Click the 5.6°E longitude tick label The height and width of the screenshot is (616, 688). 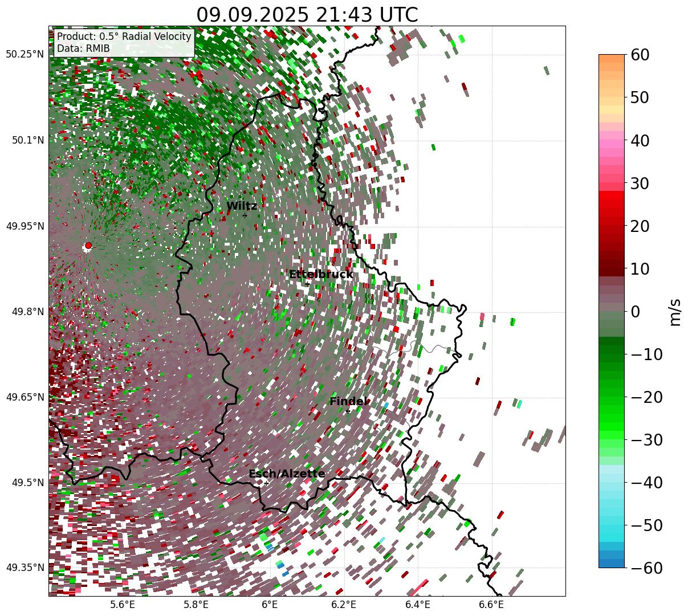(x=123, y=605)
